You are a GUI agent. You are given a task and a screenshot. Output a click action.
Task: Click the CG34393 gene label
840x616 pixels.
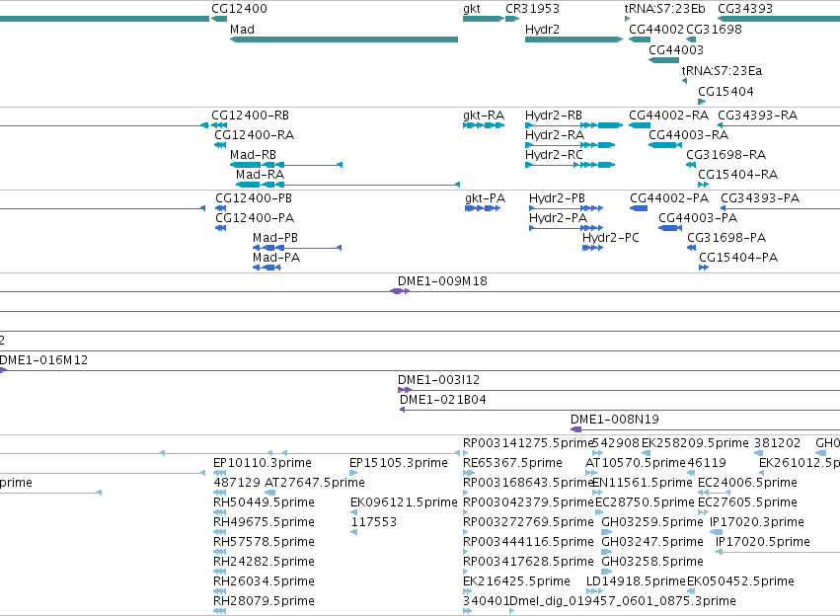745,9
